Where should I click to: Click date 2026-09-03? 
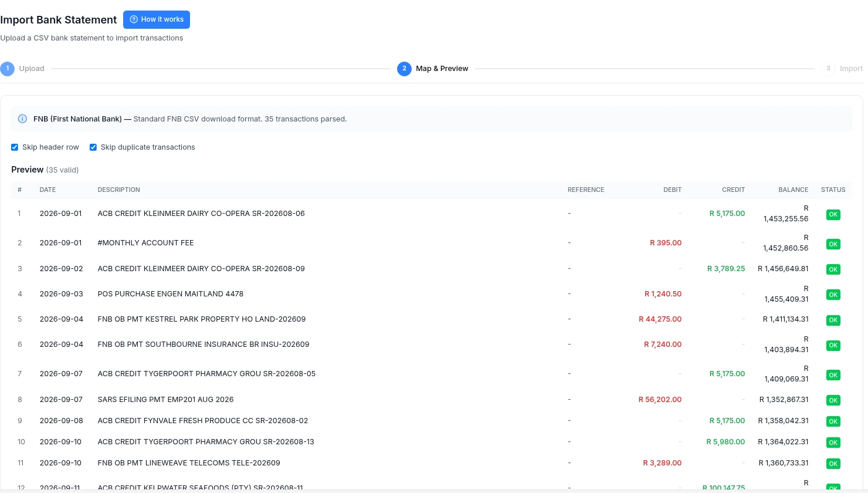[x=61, y=294]
